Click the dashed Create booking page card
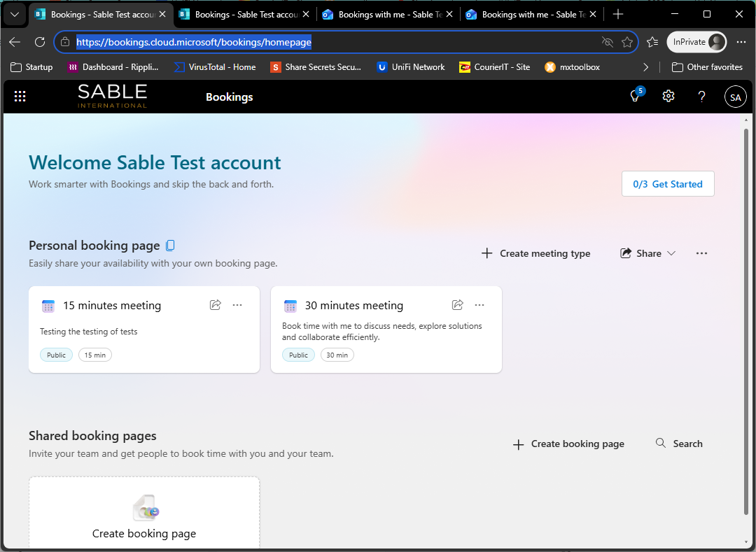Screen dimensions: 756x552 pyautogui.click(x=144, y=513)
